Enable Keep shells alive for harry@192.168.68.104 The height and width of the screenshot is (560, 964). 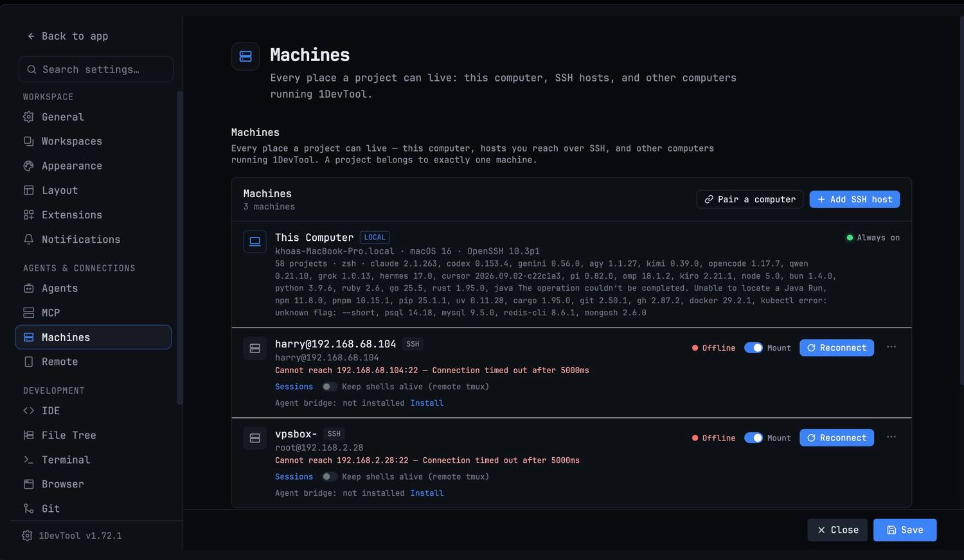329,387
